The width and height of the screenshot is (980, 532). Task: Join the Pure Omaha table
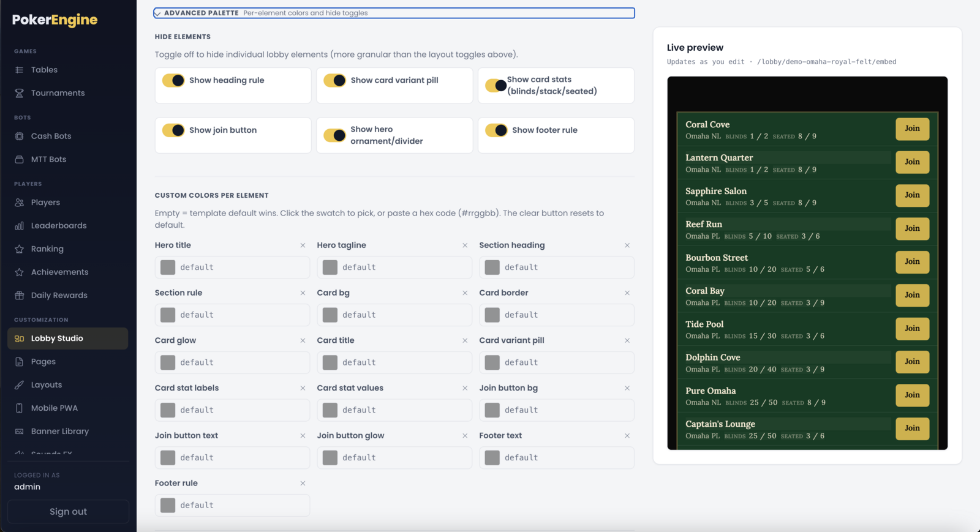pyautogui.click(x=912, y=395)
